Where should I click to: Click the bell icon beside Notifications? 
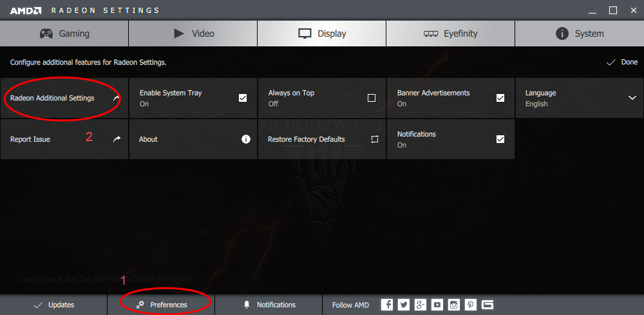tap(247, 305)
